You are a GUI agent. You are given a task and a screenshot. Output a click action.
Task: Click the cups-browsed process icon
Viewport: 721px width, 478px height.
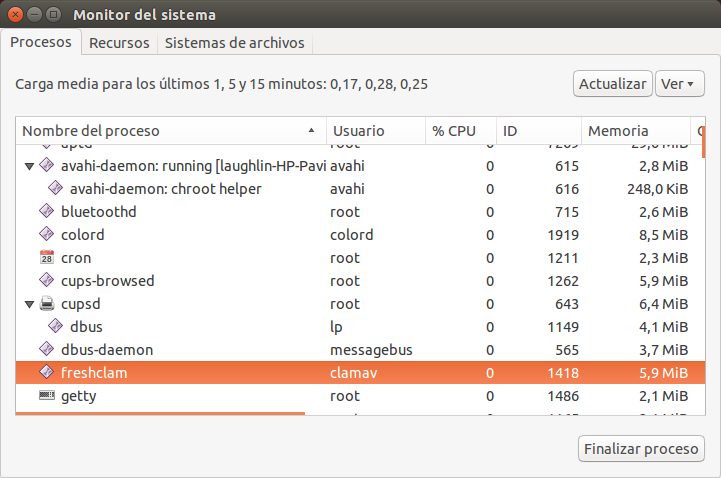point(46,281)
